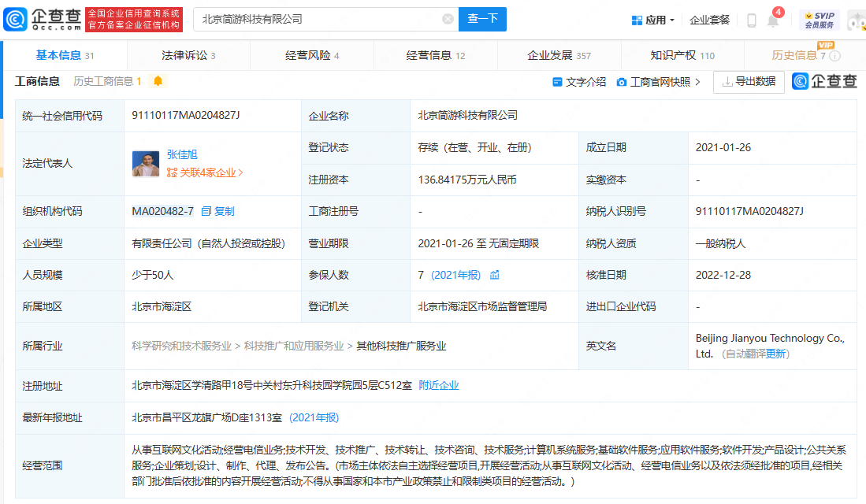Select the 历史工商信息 sub-tab

click(x=107, y=82)
